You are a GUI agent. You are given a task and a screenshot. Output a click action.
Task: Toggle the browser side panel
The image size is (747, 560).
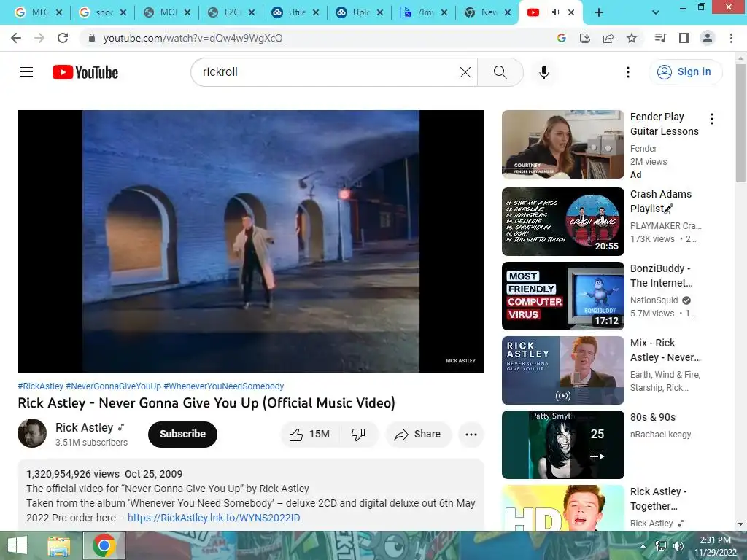(684, 38)
